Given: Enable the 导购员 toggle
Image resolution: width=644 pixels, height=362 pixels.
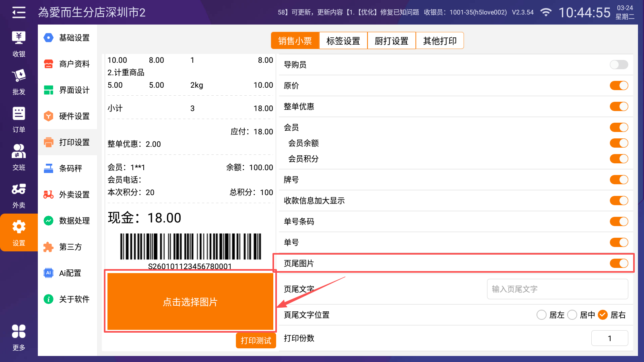Looking at the screenshot, I should click(619, 65).
